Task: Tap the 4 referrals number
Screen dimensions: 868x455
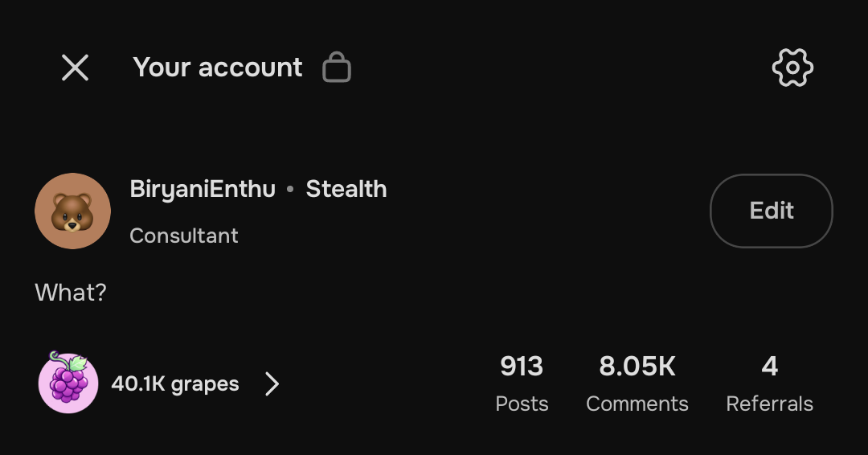Action: click(x=770, y=367)
